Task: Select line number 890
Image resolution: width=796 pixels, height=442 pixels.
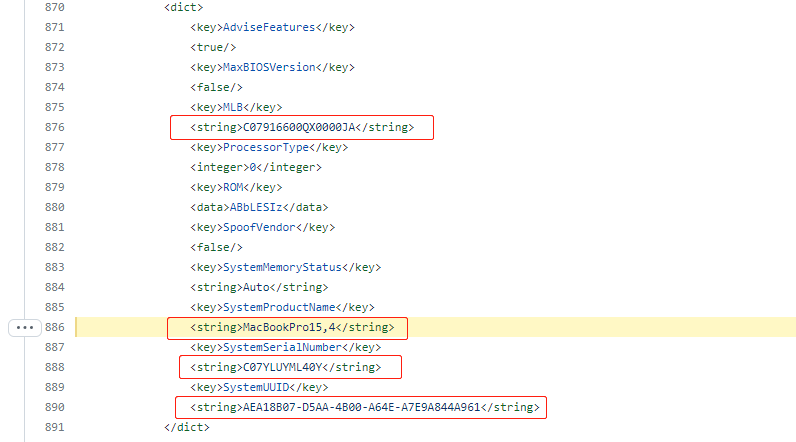Action: pyautogui.click(x=54, y=407)
